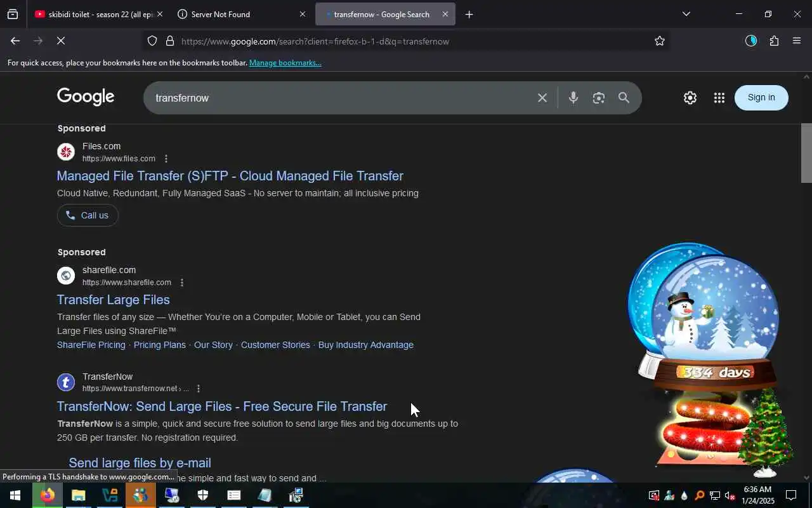Click the taskbar clock showing 6:36 AM
Screen dimensions: 812x508
[x=757, y=495]
